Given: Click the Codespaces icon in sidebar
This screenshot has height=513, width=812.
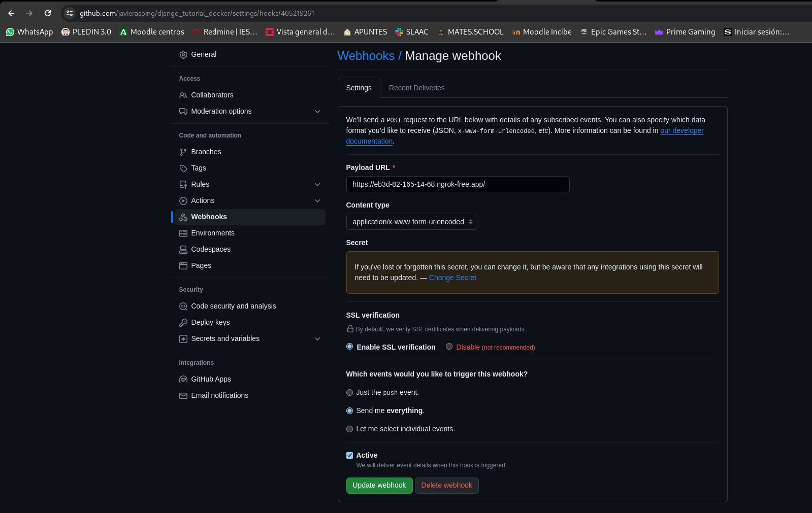Looking at the screenshot, I should (x=183, y=250).
